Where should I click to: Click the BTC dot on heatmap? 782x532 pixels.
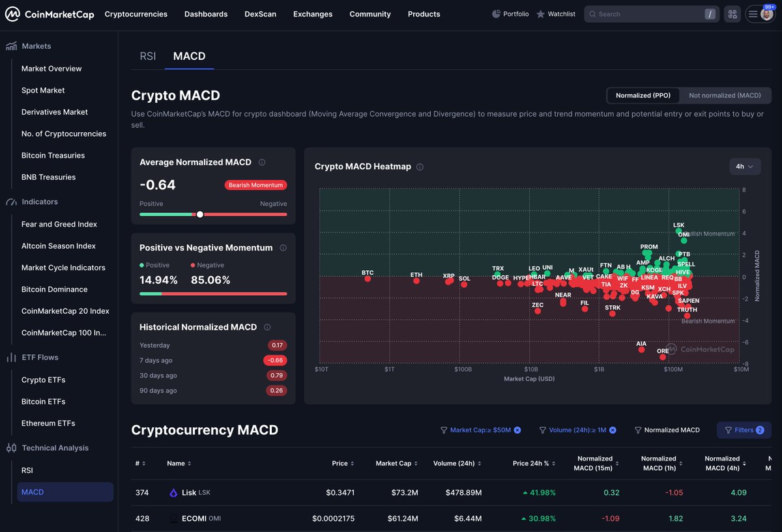(x=368, y=278)
